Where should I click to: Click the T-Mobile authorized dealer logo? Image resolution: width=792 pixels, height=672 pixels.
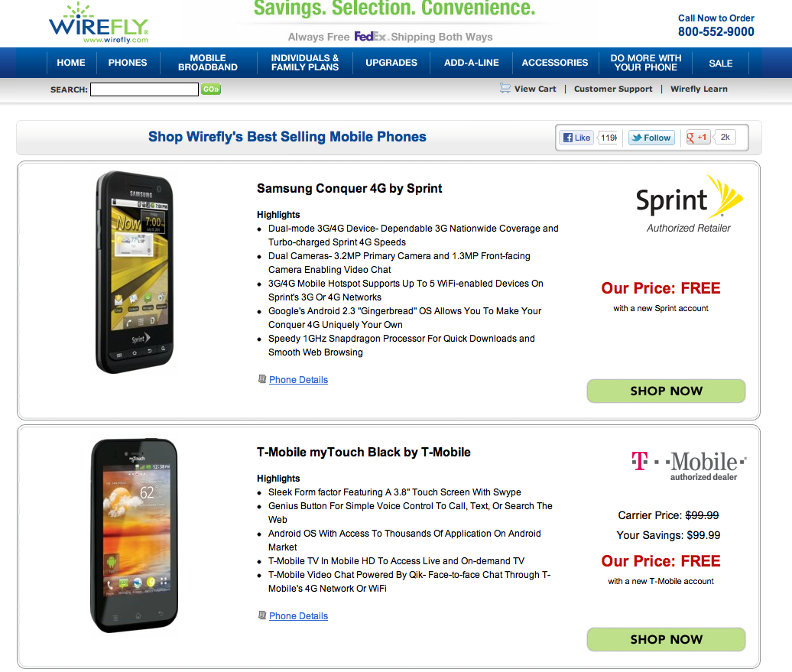689,465
